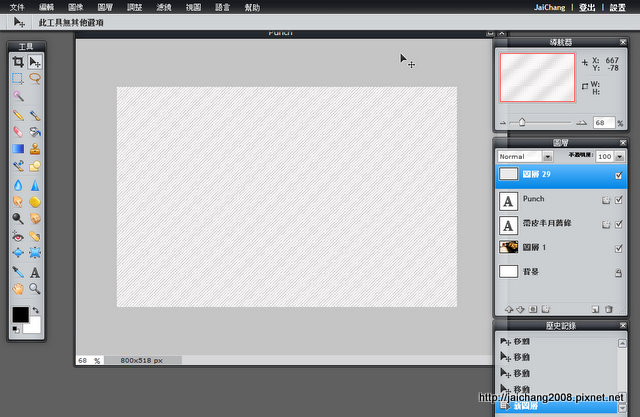The width and height of the screenshot is (640, 417).
Task: Select the Spot Heal bandage tool
Action: point(35,236)
